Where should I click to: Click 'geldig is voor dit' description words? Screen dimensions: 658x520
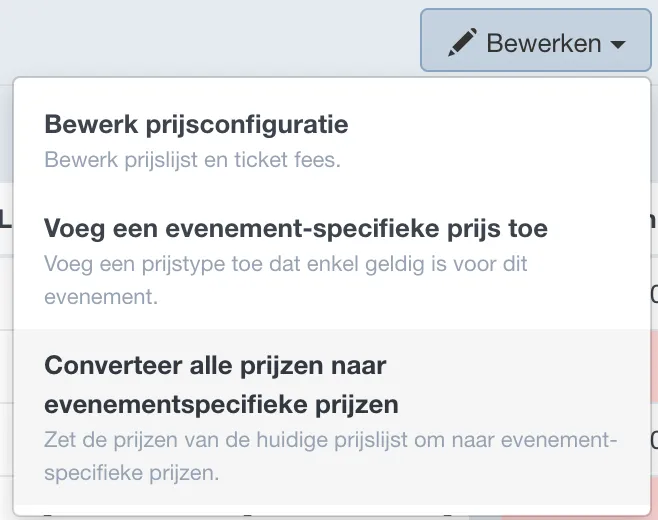coord(446,264)
